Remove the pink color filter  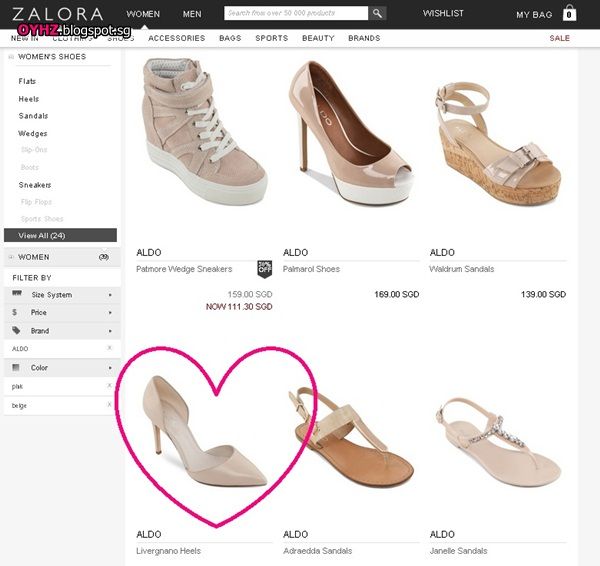[x=109, y=385]
